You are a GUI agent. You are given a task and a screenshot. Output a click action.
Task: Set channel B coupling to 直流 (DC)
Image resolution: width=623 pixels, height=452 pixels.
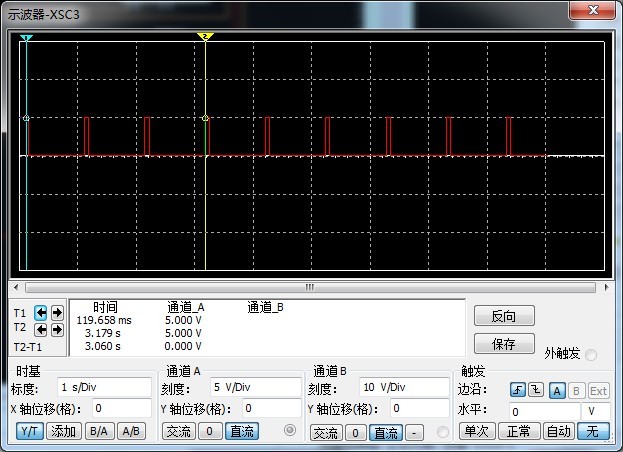386,433
